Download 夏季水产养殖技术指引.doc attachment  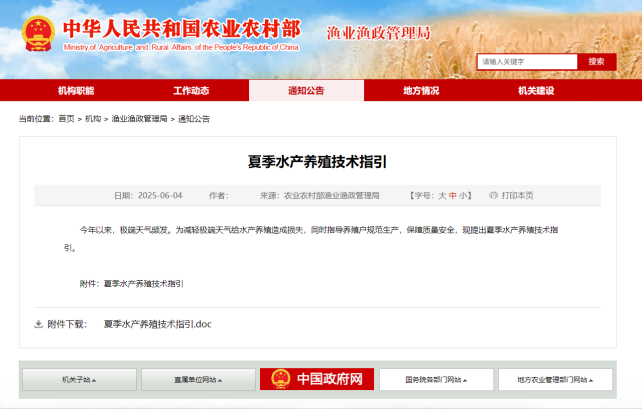(157, 324)
